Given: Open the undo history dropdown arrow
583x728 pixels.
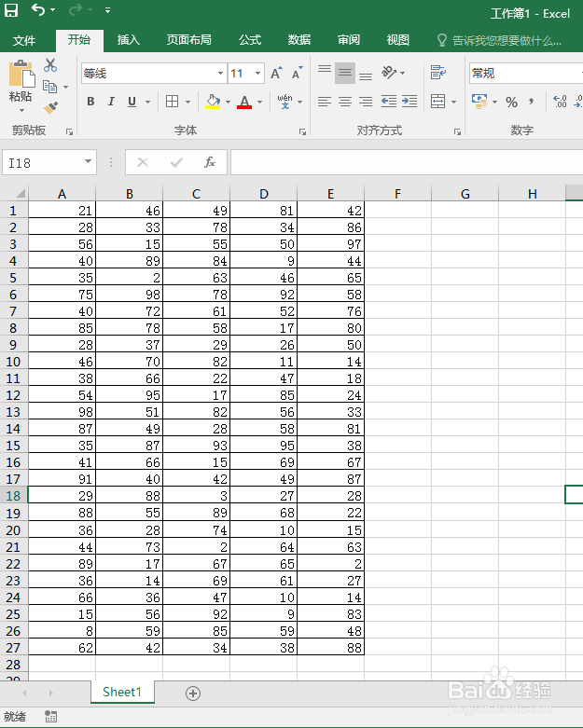Looking at the screenshot, I should click(53, 9).
